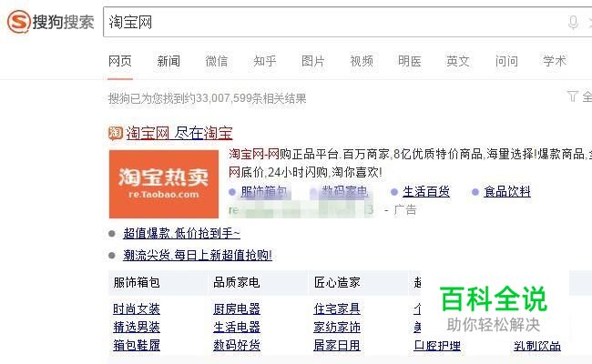Open the 时尚女装 link

click(x=137, y=308)
